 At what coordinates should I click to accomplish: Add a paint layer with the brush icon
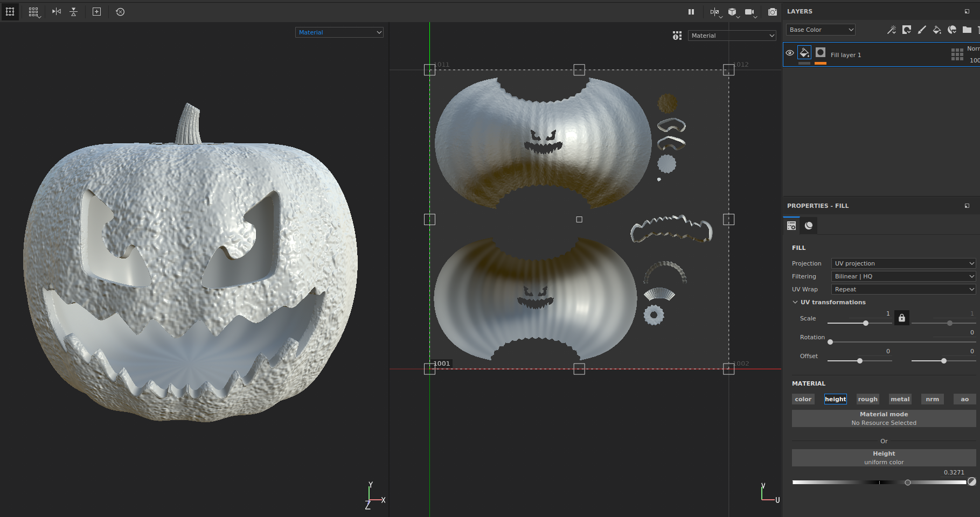921,30
